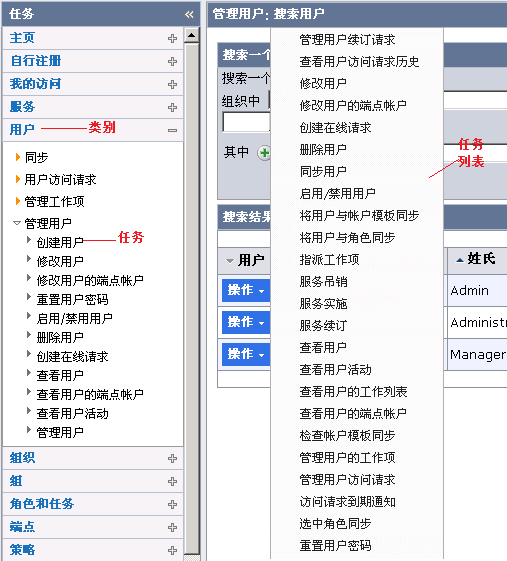Click the search input field under 组织中
507x561 pixels.
246,122
